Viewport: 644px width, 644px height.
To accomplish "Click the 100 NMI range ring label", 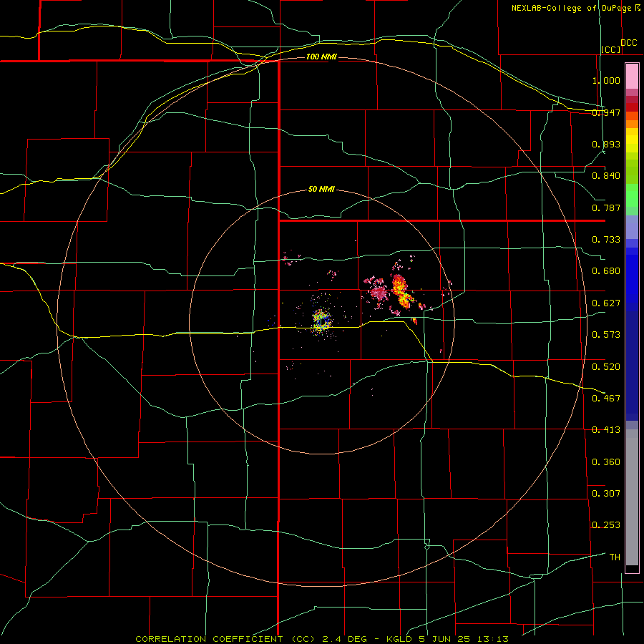I will pyautogui.click(x=321, y=57).
